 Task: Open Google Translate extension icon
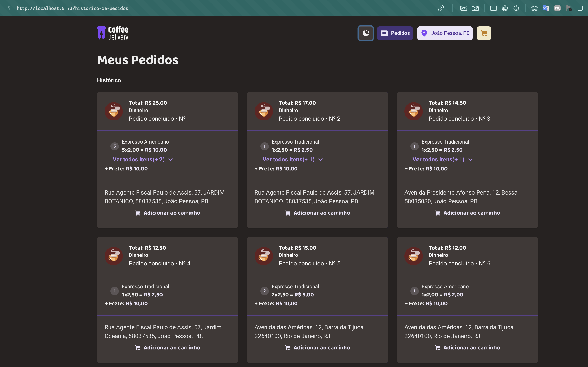(546, 8)
